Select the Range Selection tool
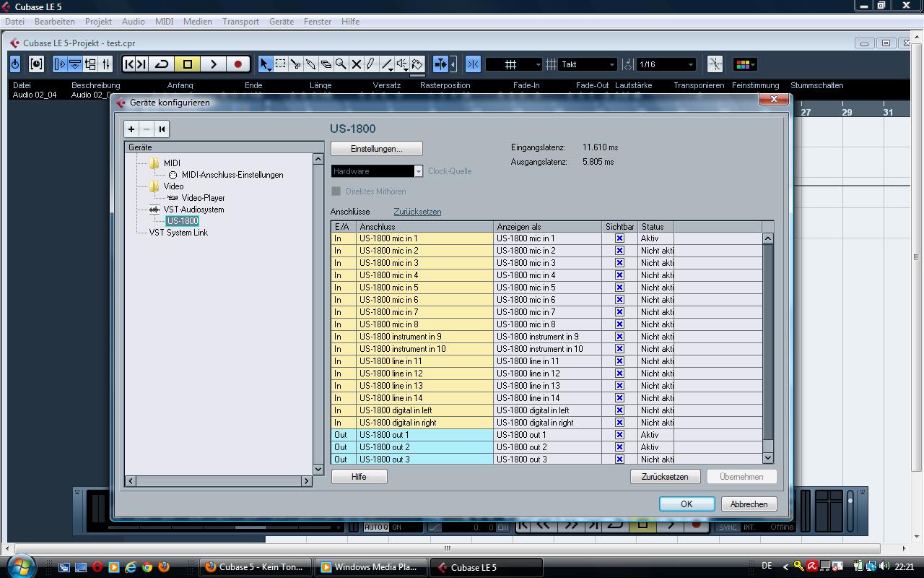The width and height of the screenshot is (924, 578). (x=281, y=64)
